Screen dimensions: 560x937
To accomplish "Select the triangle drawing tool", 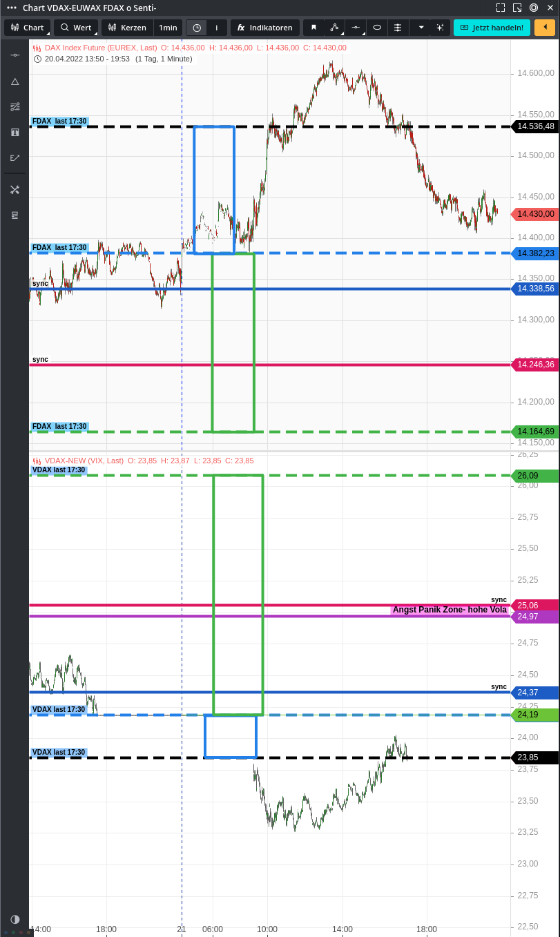I will [15, 81].
